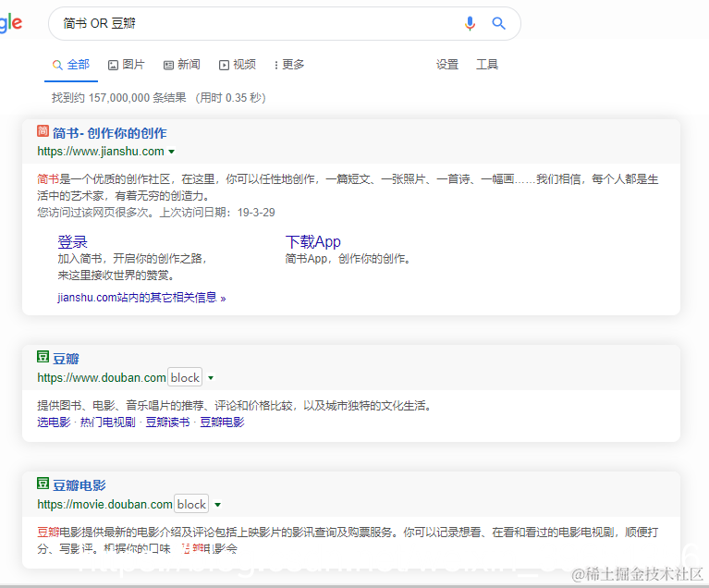709x588 pixels.
Task: Click the partial Google logo
Action: tap(11, 23)
